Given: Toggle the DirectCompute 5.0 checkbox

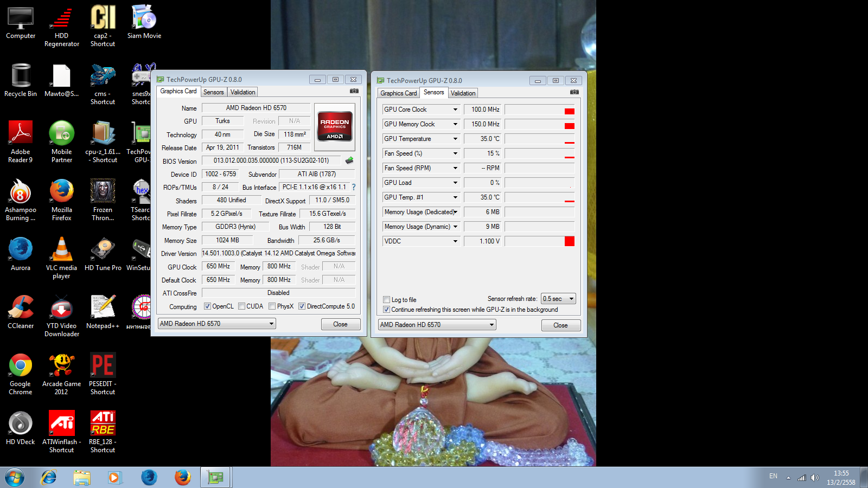Looking at the screenshot, I should pos(302,306).
